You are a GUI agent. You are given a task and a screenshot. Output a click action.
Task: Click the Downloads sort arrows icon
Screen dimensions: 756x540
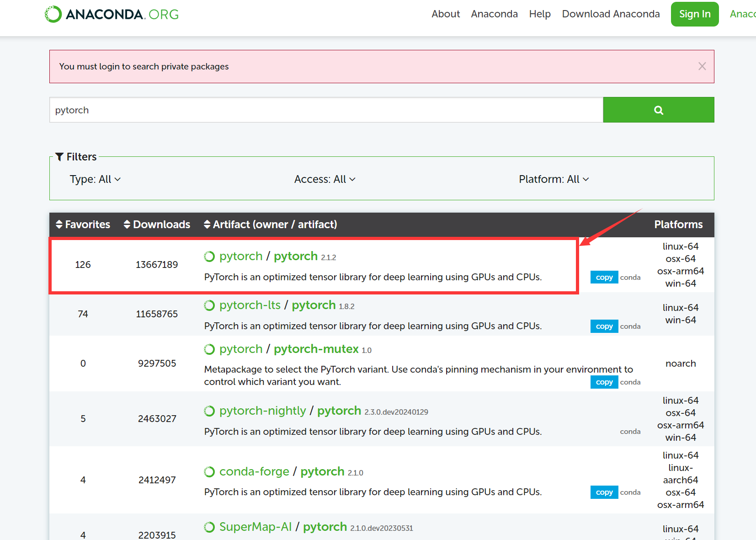[127, 225]
